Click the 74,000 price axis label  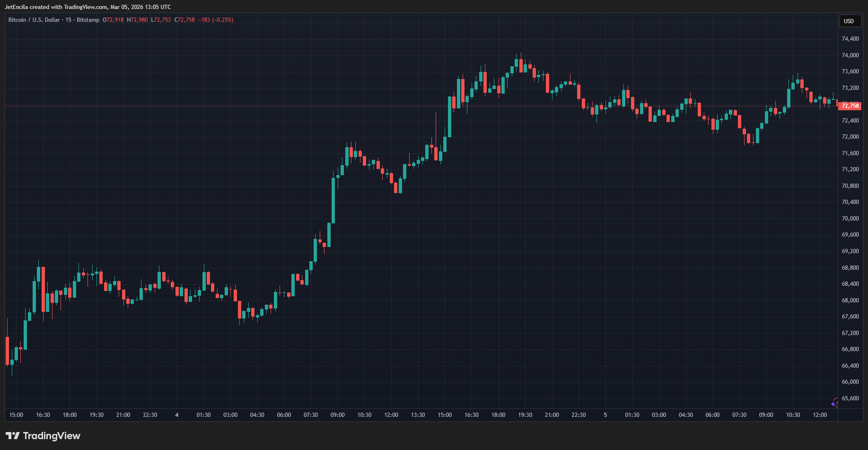pos(850,55)
